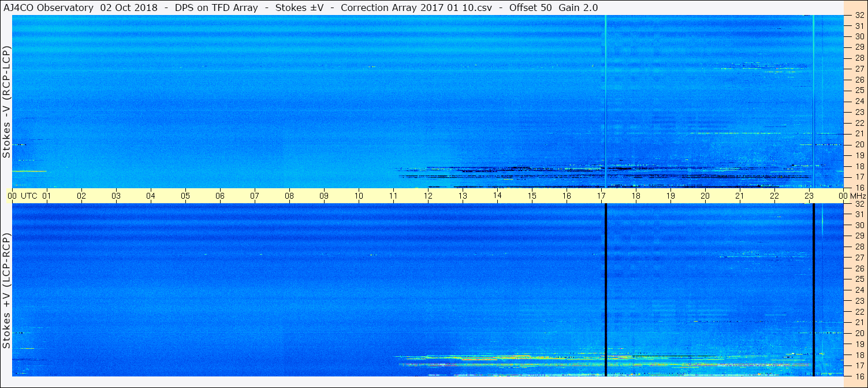Click the 17 MHz tick of Stokes +V panel
868x388 pixels.
pyautogui.click(x=859, y=365)
